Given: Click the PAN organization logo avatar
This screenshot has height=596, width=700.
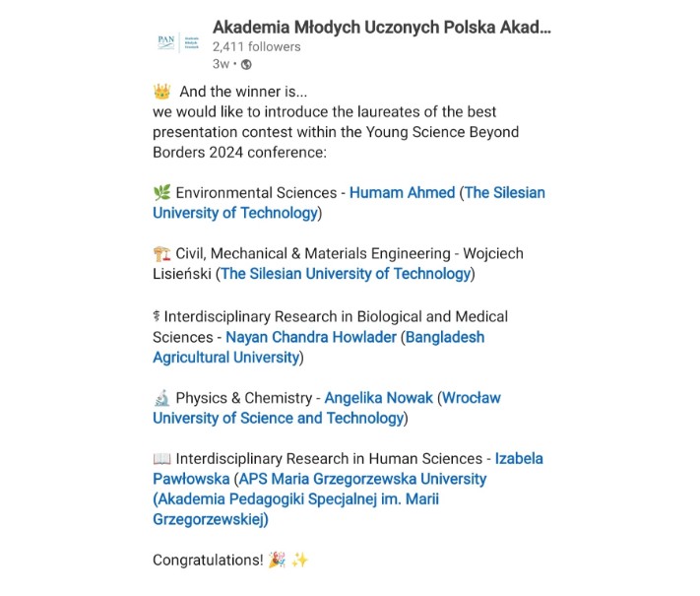Looking at the screenshot, I should [178, 43].
